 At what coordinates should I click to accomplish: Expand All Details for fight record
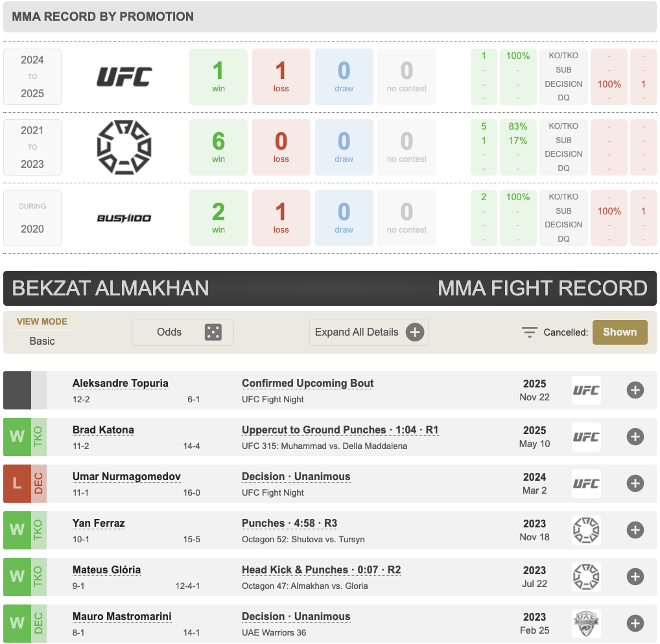point(368,332)
